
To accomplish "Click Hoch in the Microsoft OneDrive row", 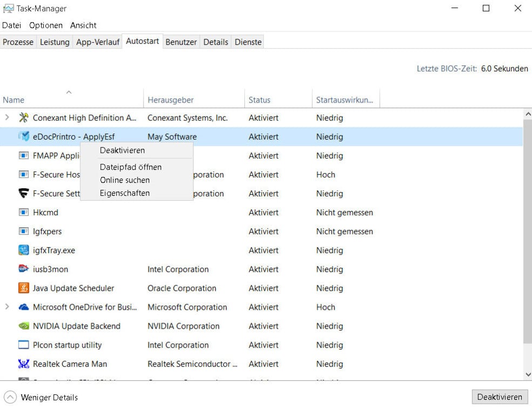I will [x=326, y=307].
